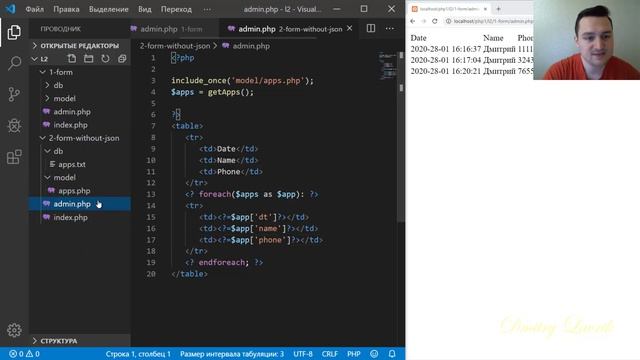Screen dimensions: 640x360
Task: Open Source Control view in activity bar
Action: pyautogui.click(x=14, y=94)
